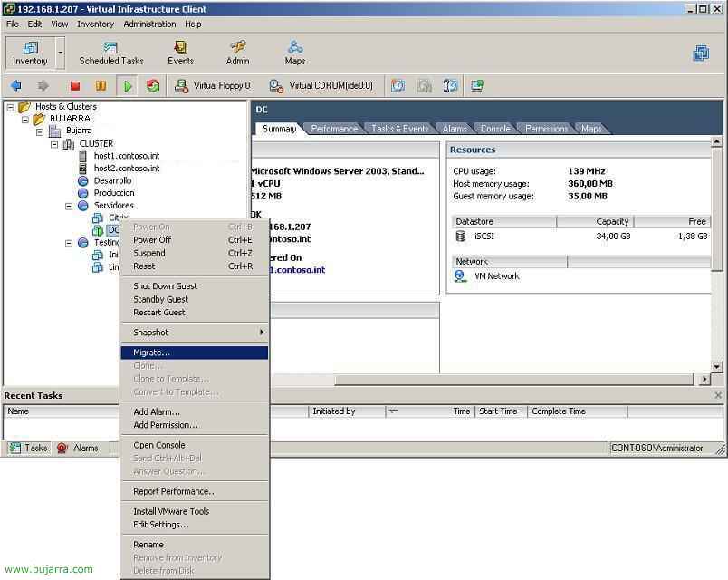
Task: Open Virtual CDROM(ide0:0) device menu
Action: point(321,85)
